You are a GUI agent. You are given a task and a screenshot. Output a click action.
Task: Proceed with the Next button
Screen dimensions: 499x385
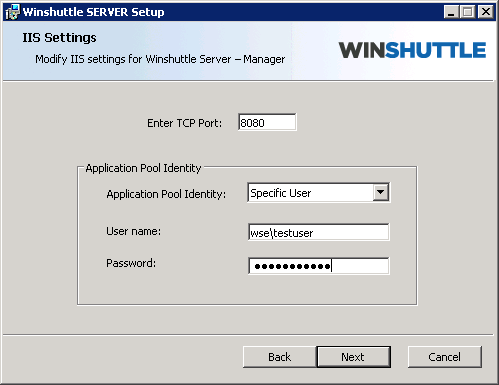[353, 357]
